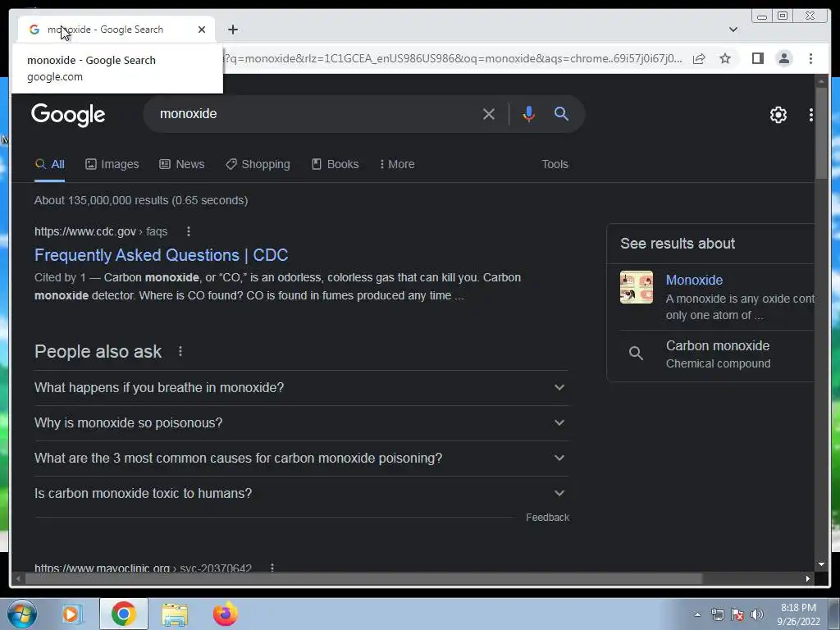This screenshot has height=630, width=840.
Task: Switch to the Shopping results tab
Action: click(x=257, y=164)
